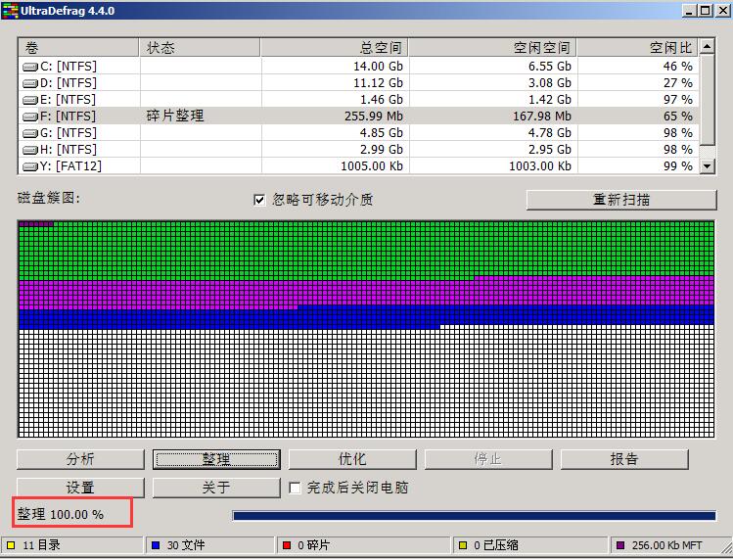
Task: Click the 重新扫描 button
Action: [621, 200]
